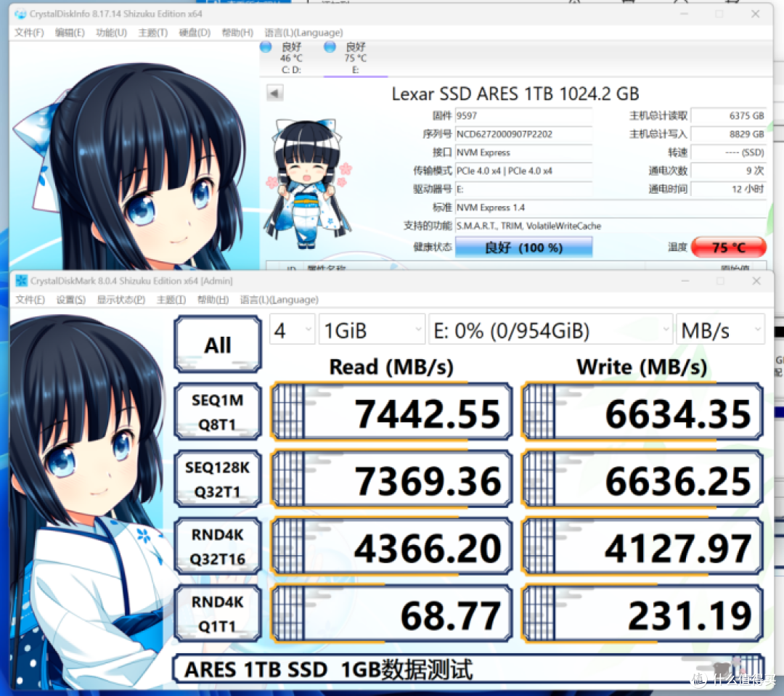Open the unit dropdown showing MB/s
This screenshot has height=696, width=784.
[720, 329]
